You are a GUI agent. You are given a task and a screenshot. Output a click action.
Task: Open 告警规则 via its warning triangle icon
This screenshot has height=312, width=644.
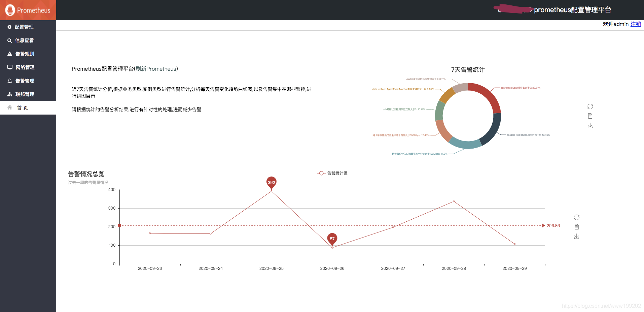10,54
